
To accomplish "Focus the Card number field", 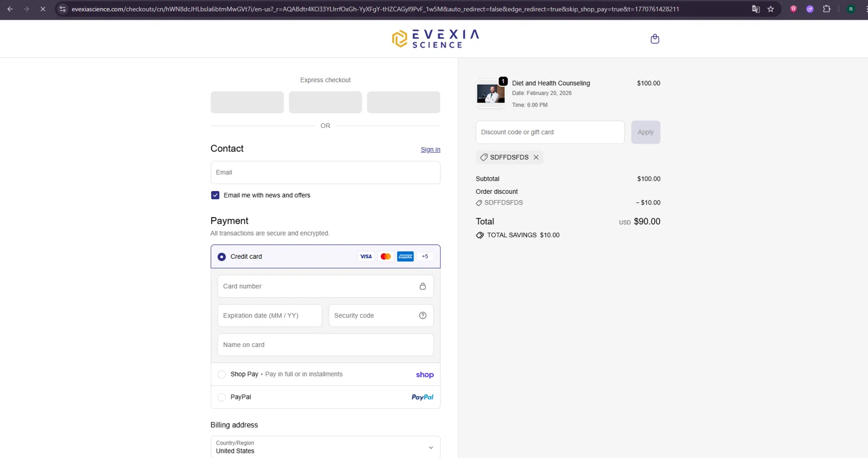I will [325, 286].
